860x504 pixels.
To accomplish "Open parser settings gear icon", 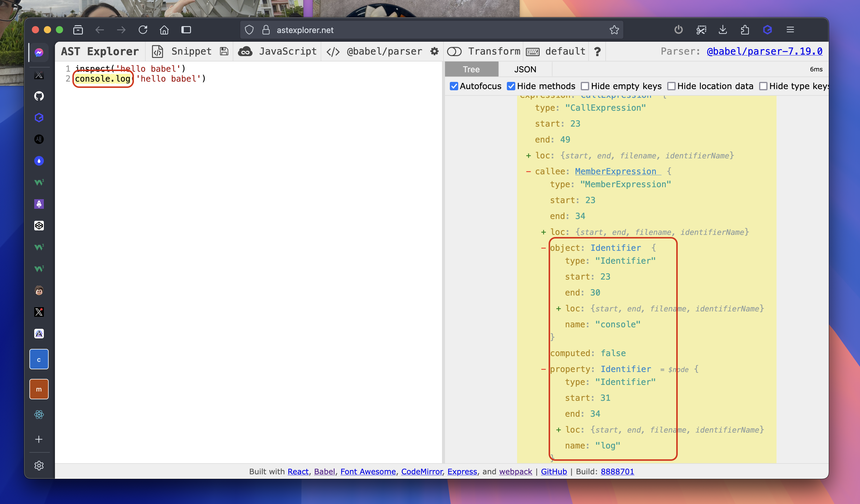I will (434, 52).
